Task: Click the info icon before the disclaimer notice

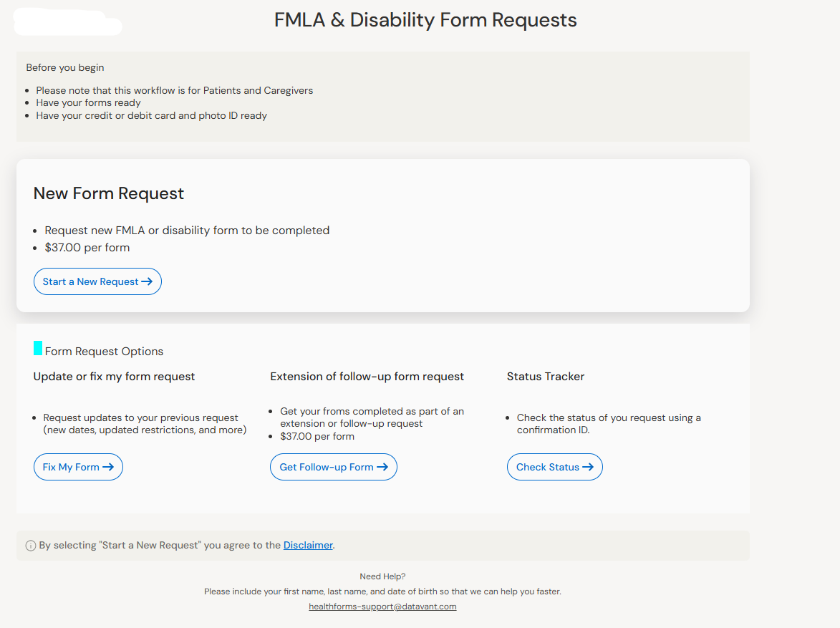Action: pos(31,546)
